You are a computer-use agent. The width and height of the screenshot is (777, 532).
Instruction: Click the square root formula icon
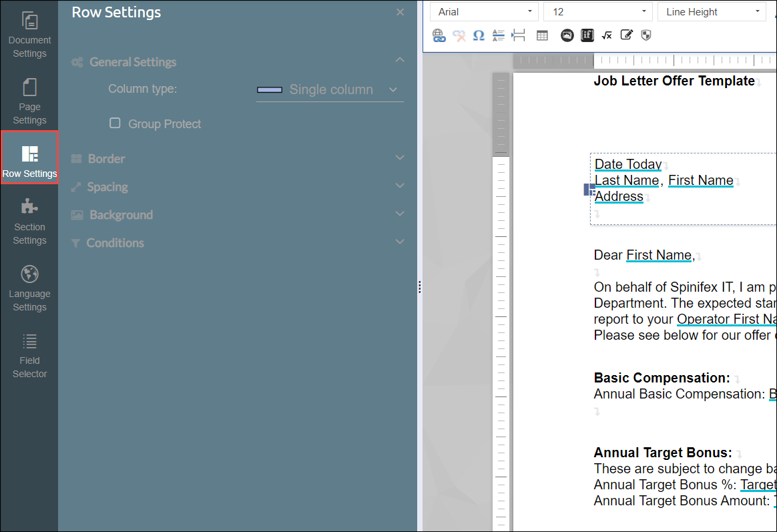(607, 35)
